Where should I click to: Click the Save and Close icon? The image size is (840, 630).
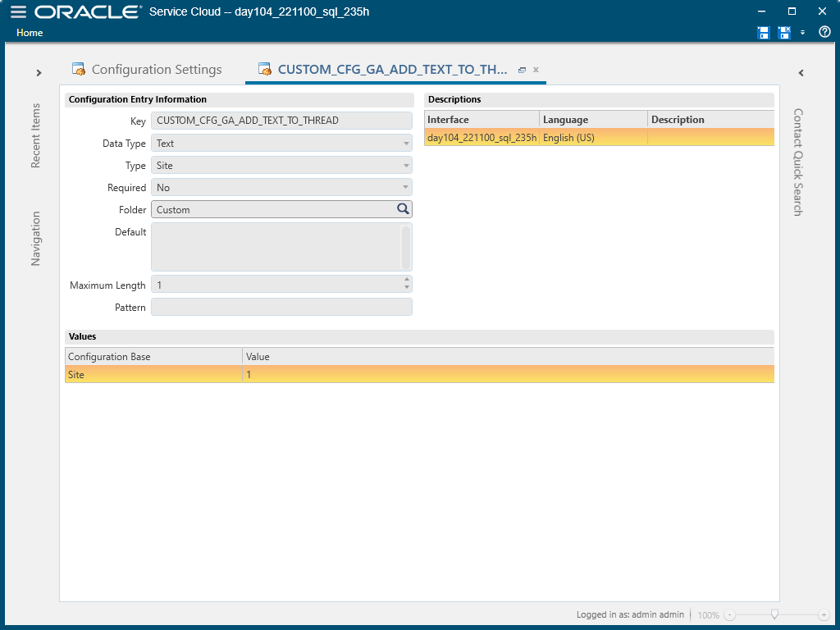pyautogui.click(x=784, y=33)
